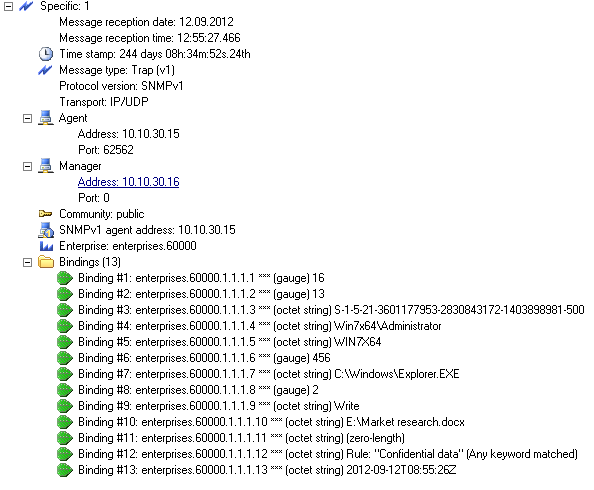Select the Protocol version: SNMPv1 row

121,86
